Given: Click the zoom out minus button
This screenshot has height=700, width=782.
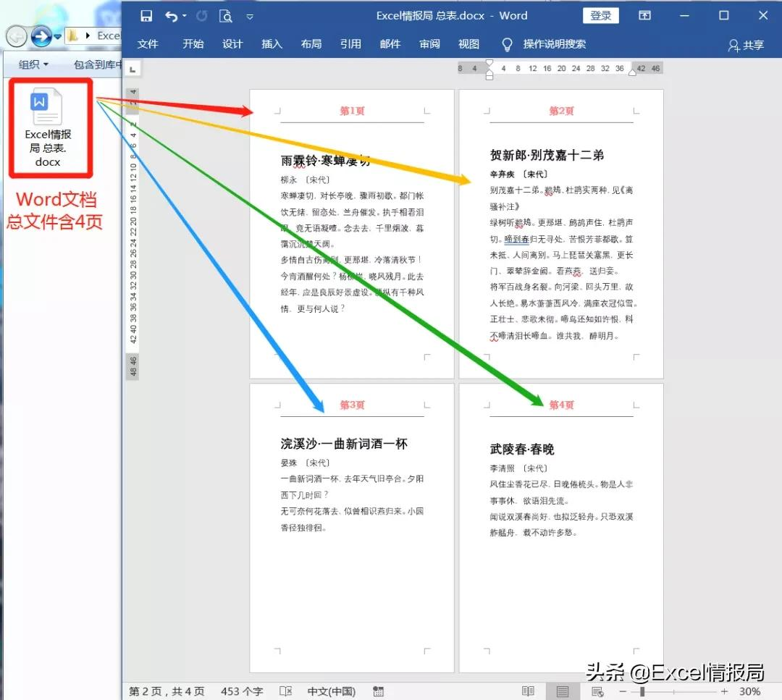Looking at the screenshot, I should [x=623, y=691].
